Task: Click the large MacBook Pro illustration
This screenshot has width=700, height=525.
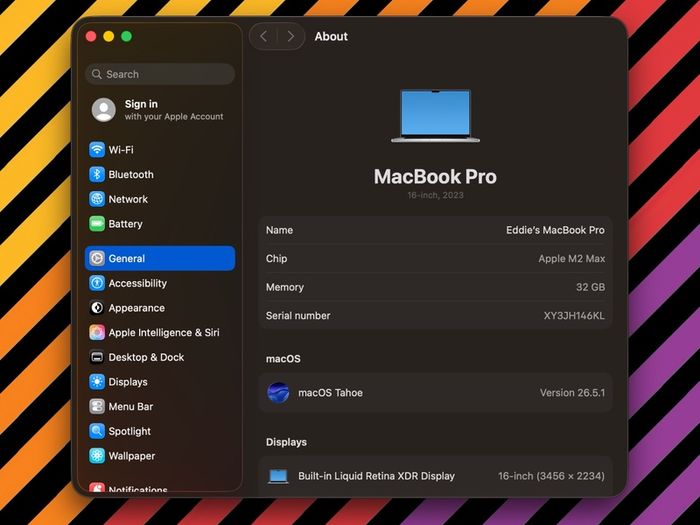Action: coord(435,116)
